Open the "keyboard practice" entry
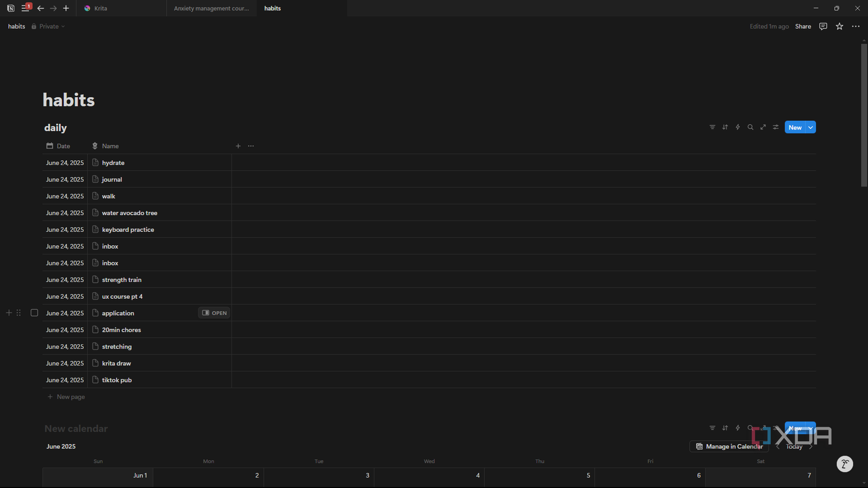The height and width of the screenshot is (488, 868). [x=128, y=230]
